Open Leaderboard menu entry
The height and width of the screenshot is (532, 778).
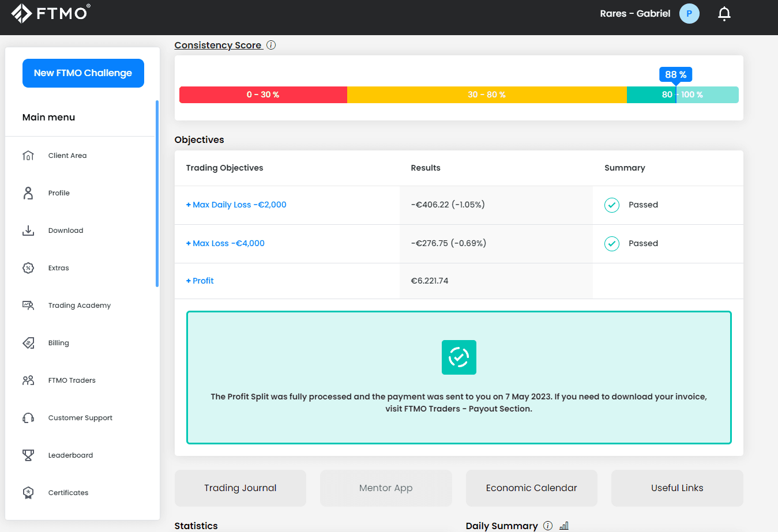click(70, 455)
